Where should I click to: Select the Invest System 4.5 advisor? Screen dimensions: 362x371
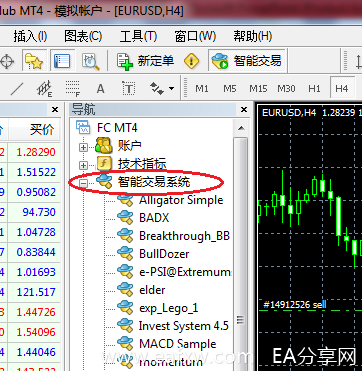tap(184, 326)
